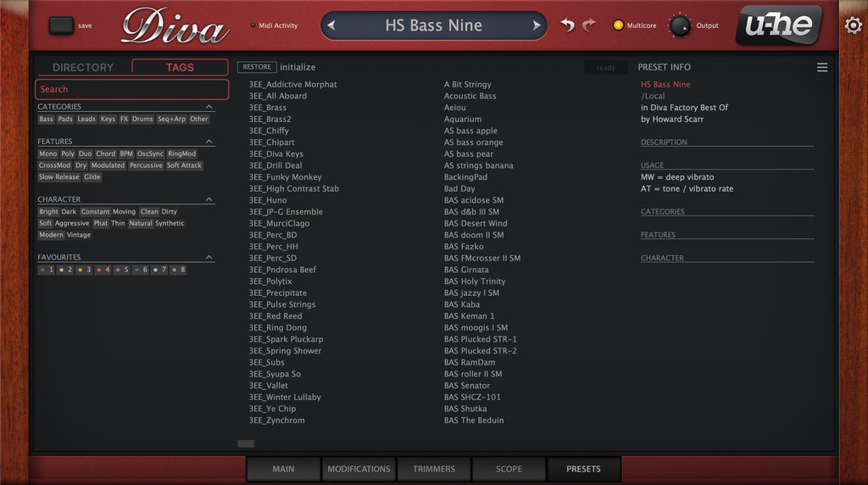Image resolution: width=868 pixels, height=485 pixels.
Task: Toggle the Glide feature tag
Action: click(x=92, y=177)
